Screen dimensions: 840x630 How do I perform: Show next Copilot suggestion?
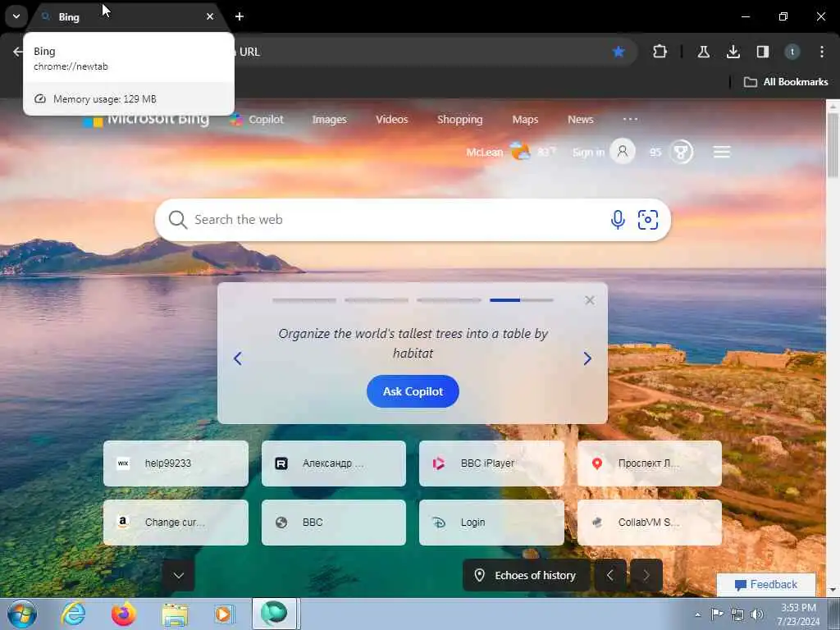587,358
